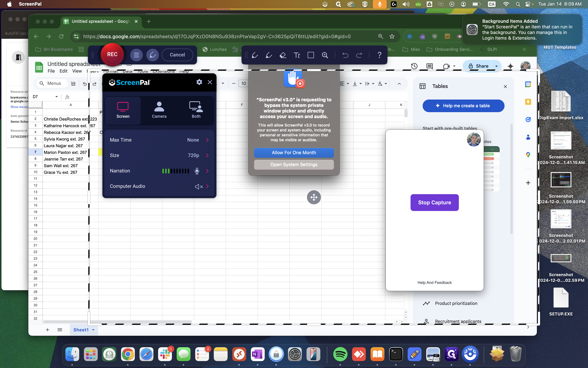
Task: Open the Product prioritization table template
Action: point(456,303)
